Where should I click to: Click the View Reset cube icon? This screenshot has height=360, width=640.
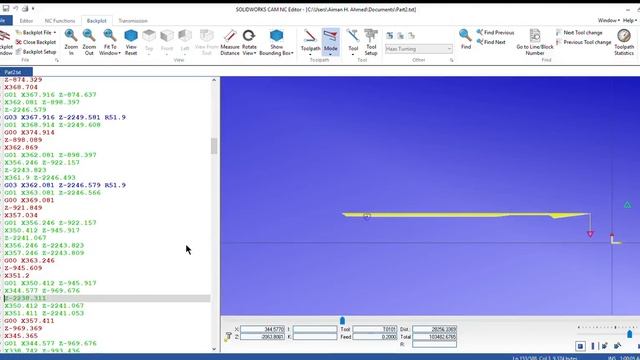point(131,36)
